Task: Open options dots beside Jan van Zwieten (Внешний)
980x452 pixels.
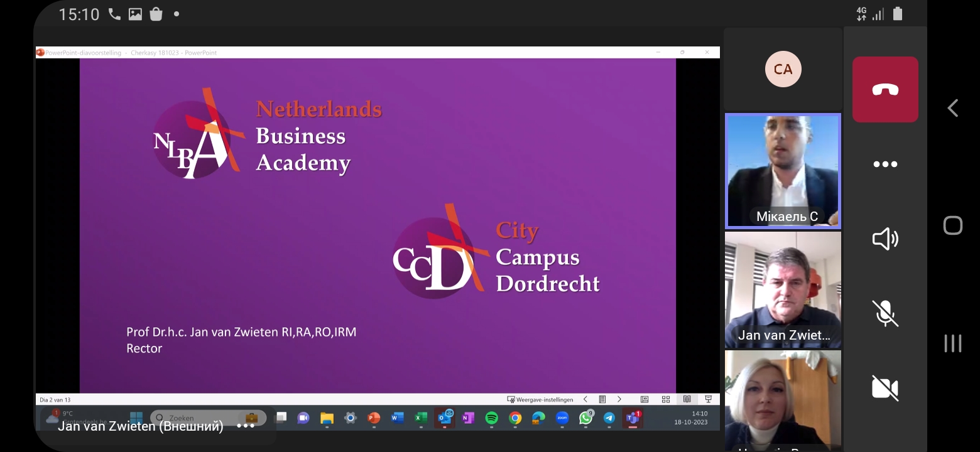Action: click(246, 426)
